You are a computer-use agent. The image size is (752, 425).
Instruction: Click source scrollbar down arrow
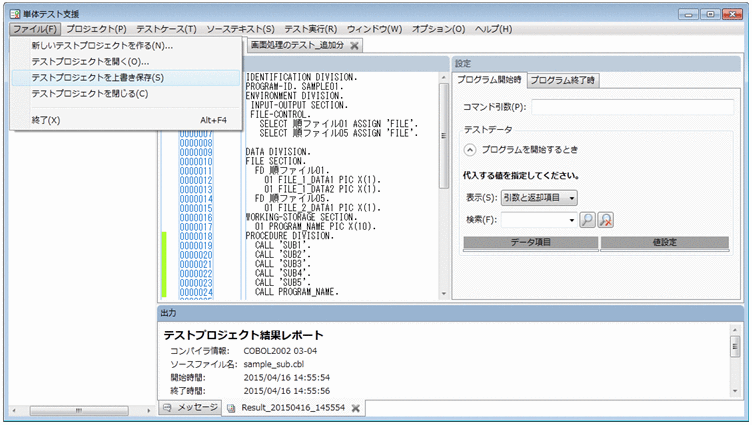point(444,294)
